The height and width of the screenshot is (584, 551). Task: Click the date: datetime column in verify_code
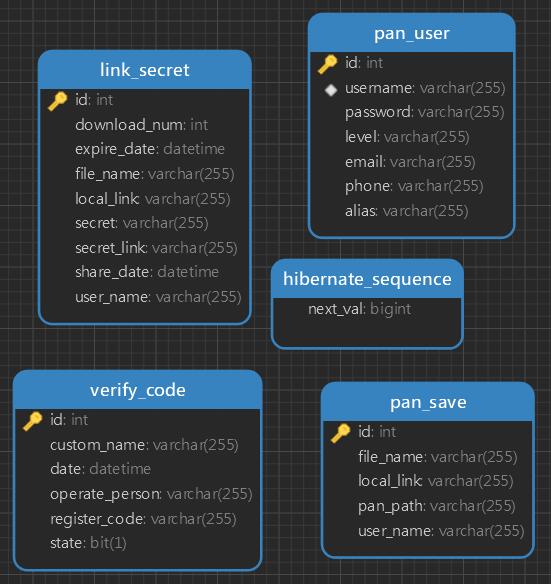click(101, 469)
